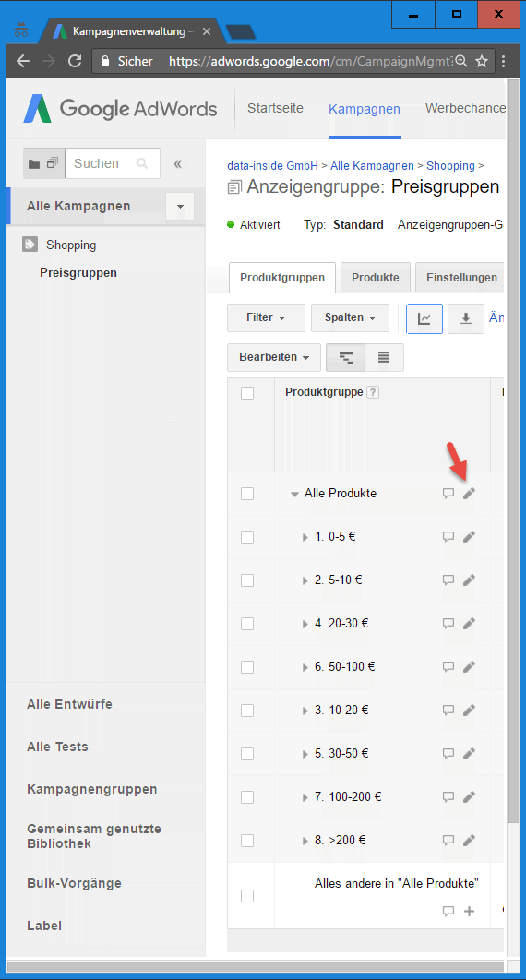Viewport: 526px width, 980px height.
Task: Open the Werbechancen top navigation tab
Action: (x=465, y=108)
